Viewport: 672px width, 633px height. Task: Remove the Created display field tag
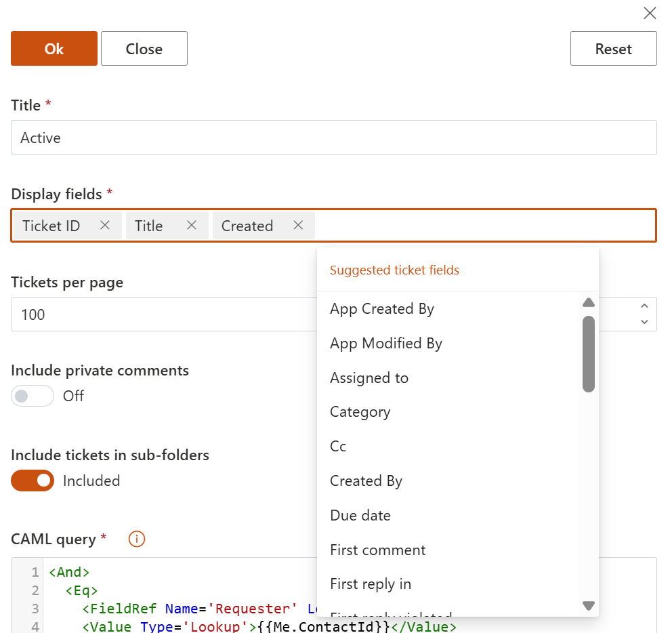click(298, 225)
